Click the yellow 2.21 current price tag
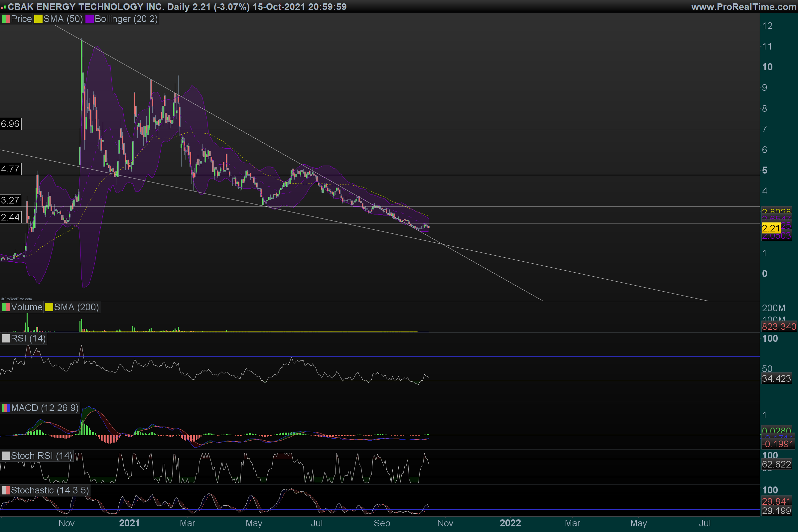Image resolution: width=798 pixels, height=532 pixels. [x=771, y=228]
